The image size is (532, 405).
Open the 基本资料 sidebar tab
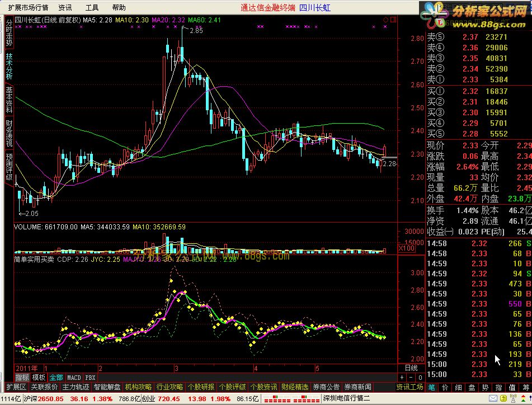9,100
